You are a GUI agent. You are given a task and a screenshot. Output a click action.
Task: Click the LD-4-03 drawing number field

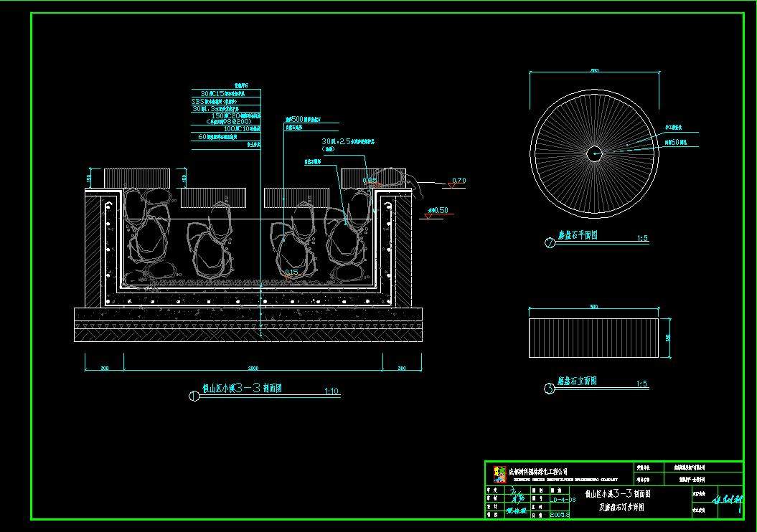562,497
